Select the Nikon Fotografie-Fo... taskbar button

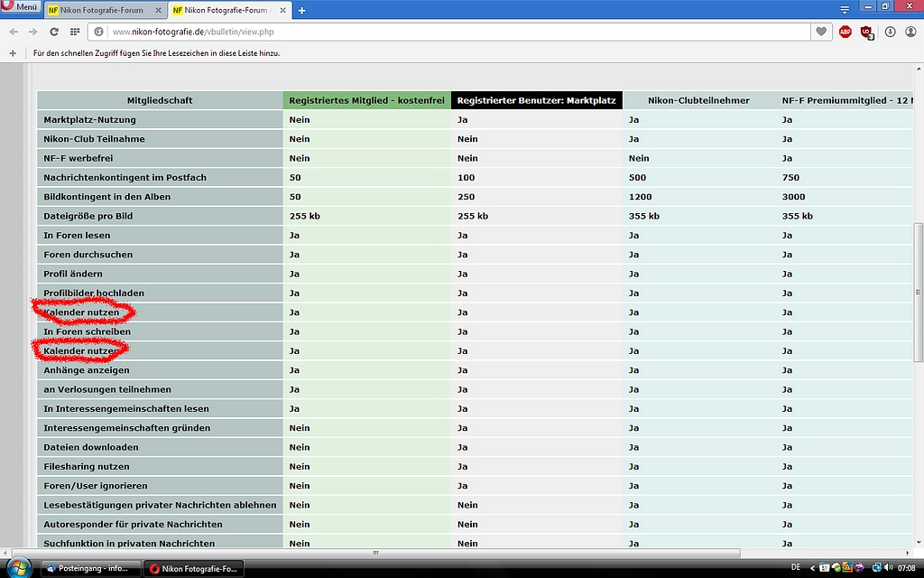pos(194,569)
